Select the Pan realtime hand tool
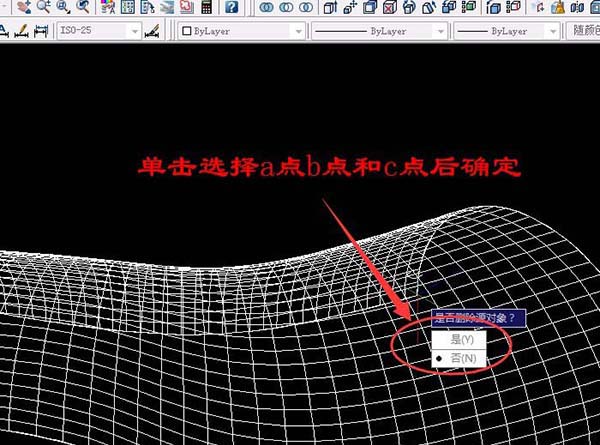Image resolution: width=600 pixels, height=445 pixels. (24, 7)
